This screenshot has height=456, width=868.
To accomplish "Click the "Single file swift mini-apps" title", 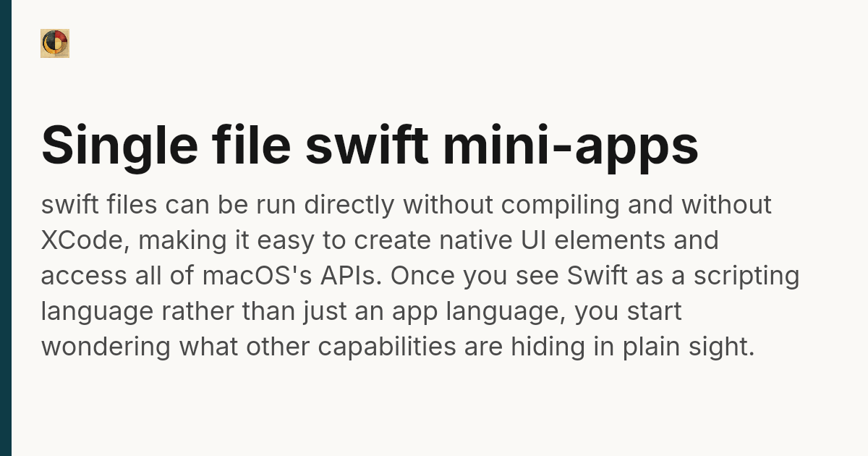I will click(x=370, y=145).
